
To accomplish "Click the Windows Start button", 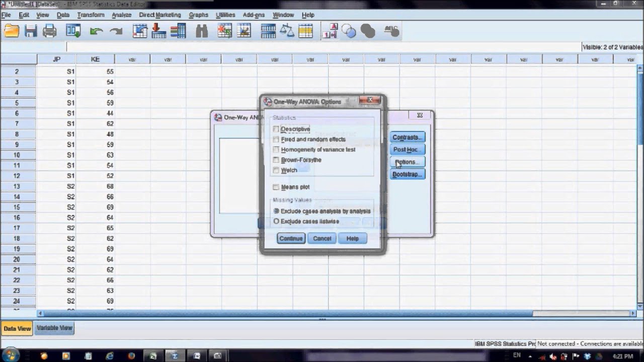I will [11, 355].
